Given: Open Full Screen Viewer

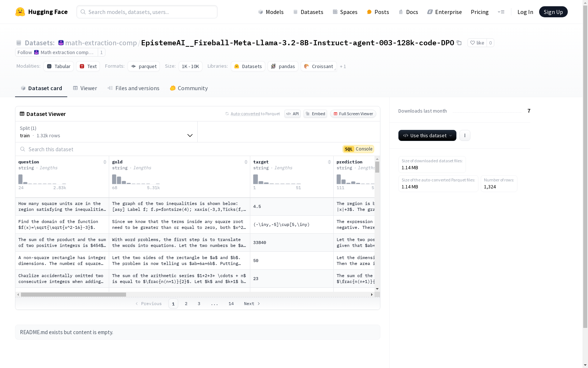Looking at the screenshot, I should [353, 114].
